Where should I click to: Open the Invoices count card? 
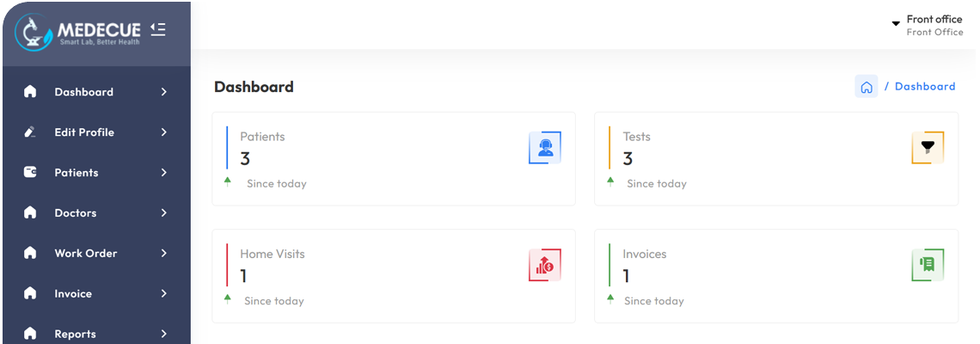pyautogui.click(x=775, y=276)
